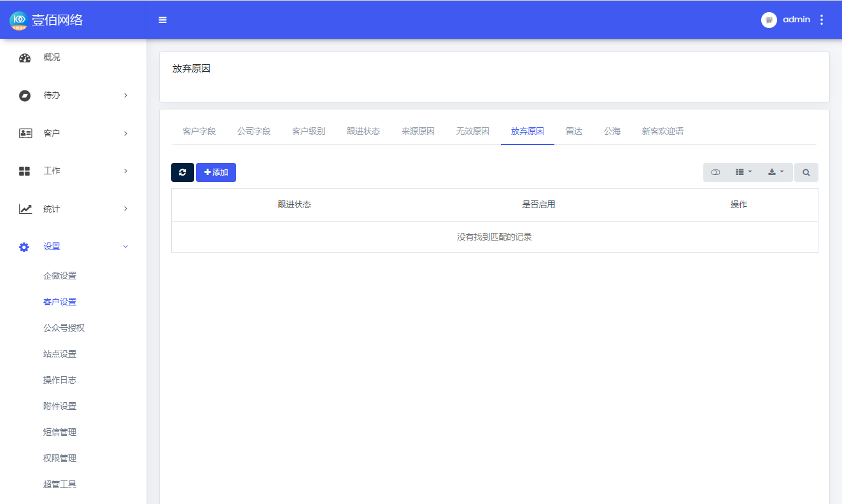842x504 pixels.
Task: Switch to the 客户字段 tab
Action: point(199,131)
